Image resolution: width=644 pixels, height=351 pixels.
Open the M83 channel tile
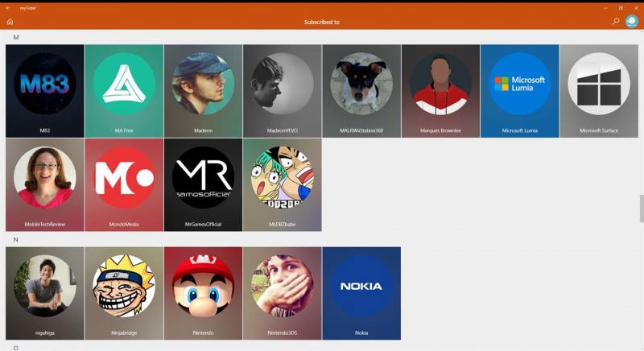45,91
